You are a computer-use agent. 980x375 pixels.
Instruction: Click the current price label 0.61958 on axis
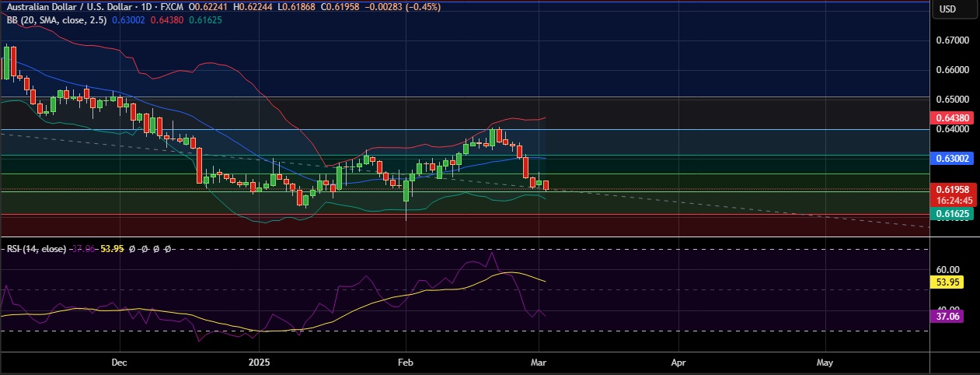click(x=953, y=189)
